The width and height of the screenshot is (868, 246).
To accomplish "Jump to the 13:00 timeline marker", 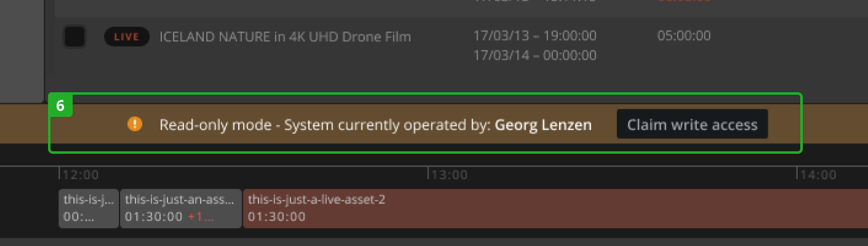I will point(449,175).
